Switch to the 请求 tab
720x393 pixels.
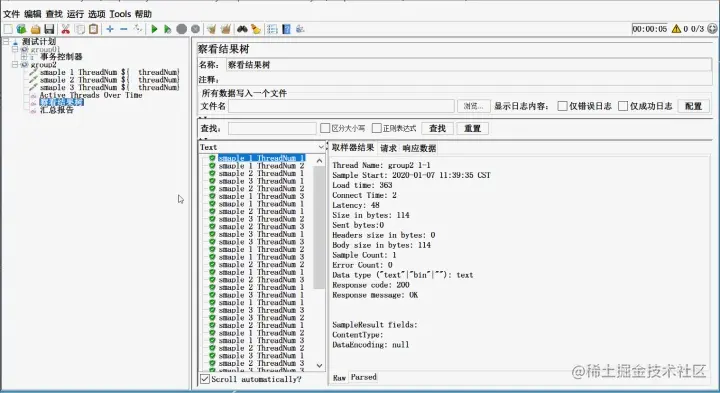click(x=388, y=148)
